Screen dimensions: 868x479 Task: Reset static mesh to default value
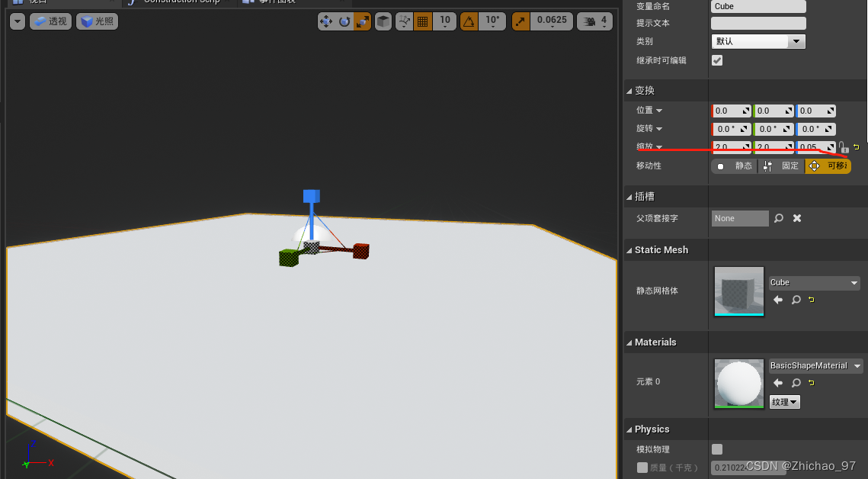pos(812,300)
